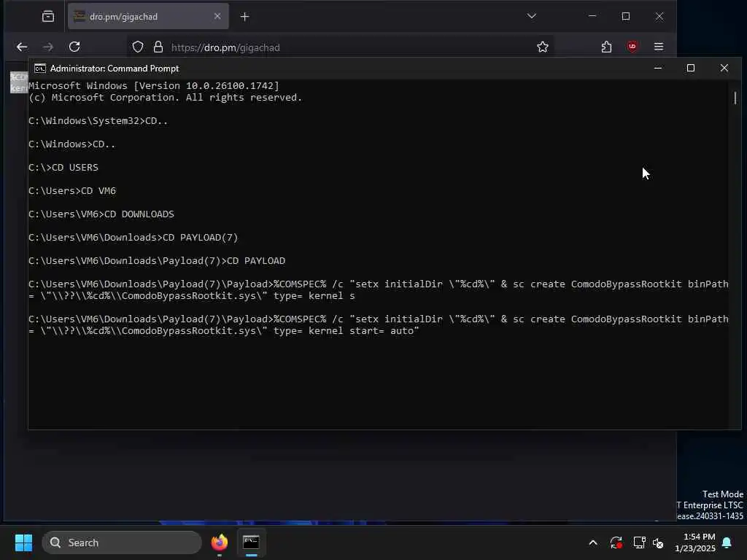Screen dimensions: 747x560
Task: Close the Firefox window
Action: (x=659, y=16)
